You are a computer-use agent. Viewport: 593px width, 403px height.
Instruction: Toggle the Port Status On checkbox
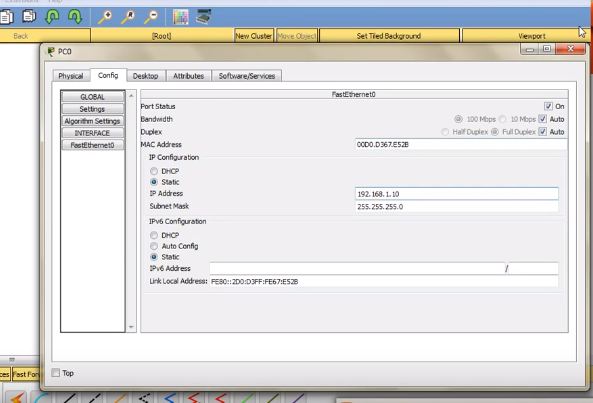click(548, 106)
